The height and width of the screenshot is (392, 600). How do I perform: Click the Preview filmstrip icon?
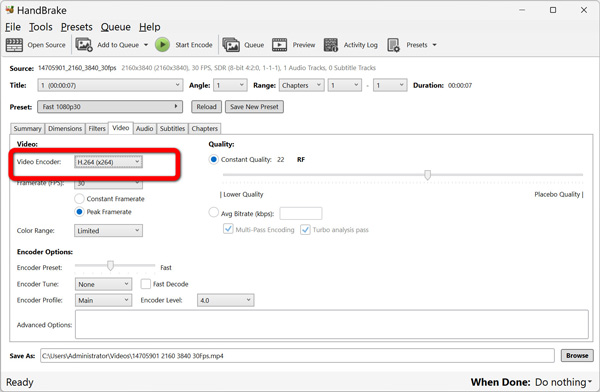click(279, 45)
